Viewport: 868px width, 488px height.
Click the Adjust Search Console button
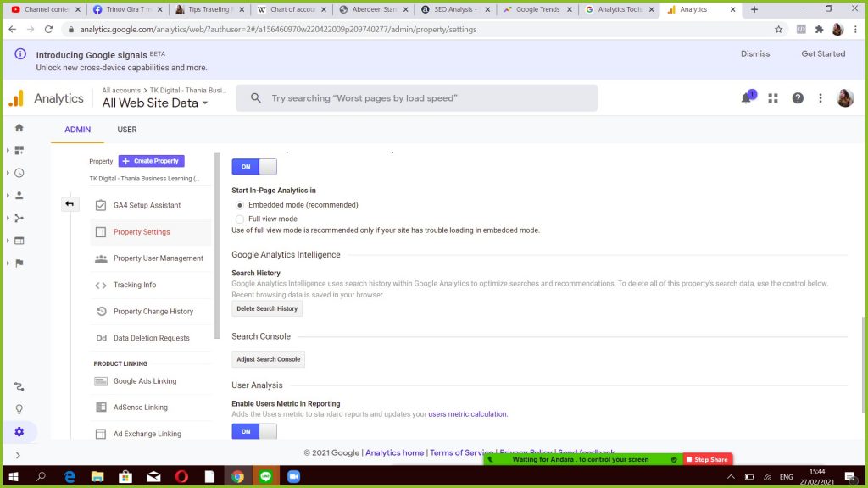click(268, 359)
